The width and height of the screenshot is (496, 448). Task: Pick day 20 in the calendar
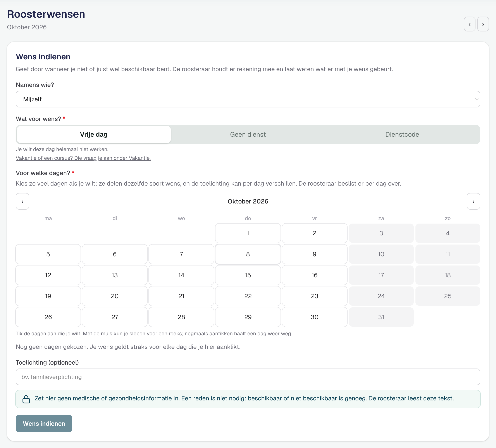coord(115,296)
